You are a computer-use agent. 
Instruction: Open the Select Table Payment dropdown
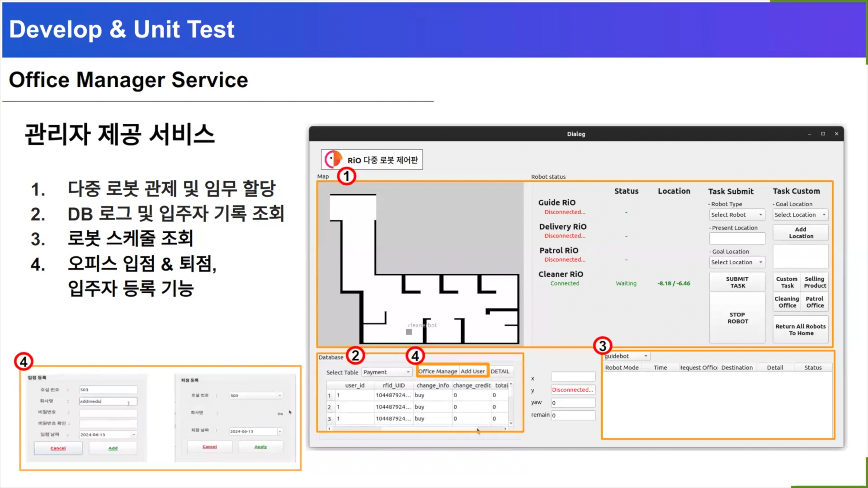[387, 372]
